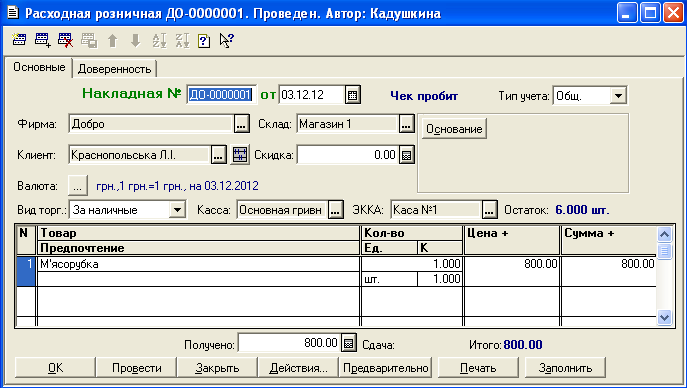The height and width of the screenshot is (388, 687).
Task: Click the Провести button
Action: pos(137,368)
